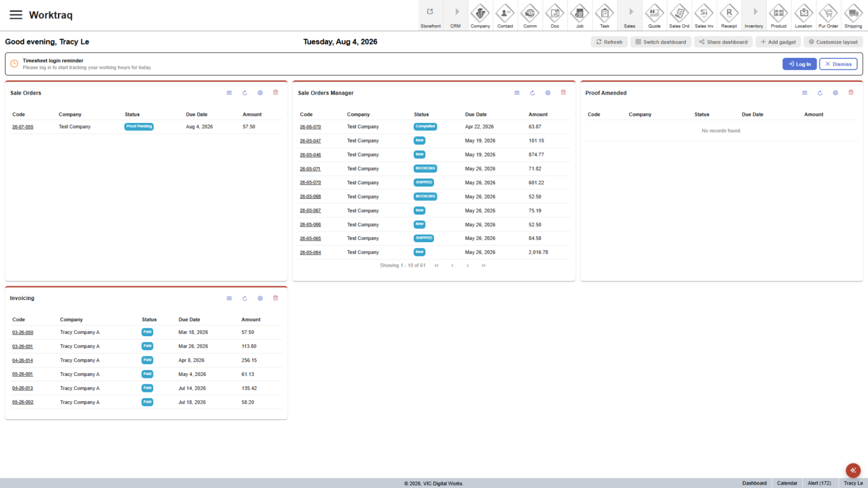Open the Alert (172) footer tab
Viewport: 868px width, 488px height.
[x=819, y=483]
